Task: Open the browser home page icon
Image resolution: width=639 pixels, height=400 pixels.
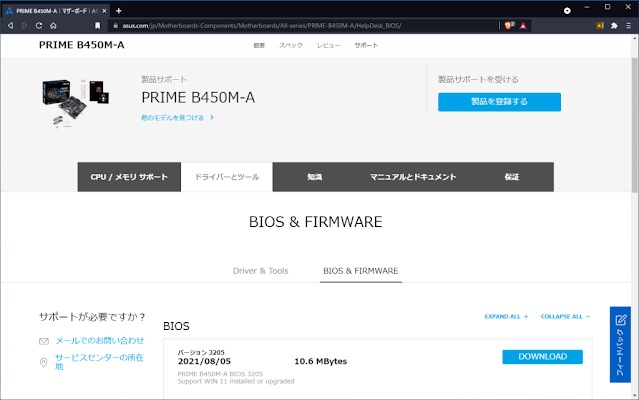Action: click(x=53, y=26)
